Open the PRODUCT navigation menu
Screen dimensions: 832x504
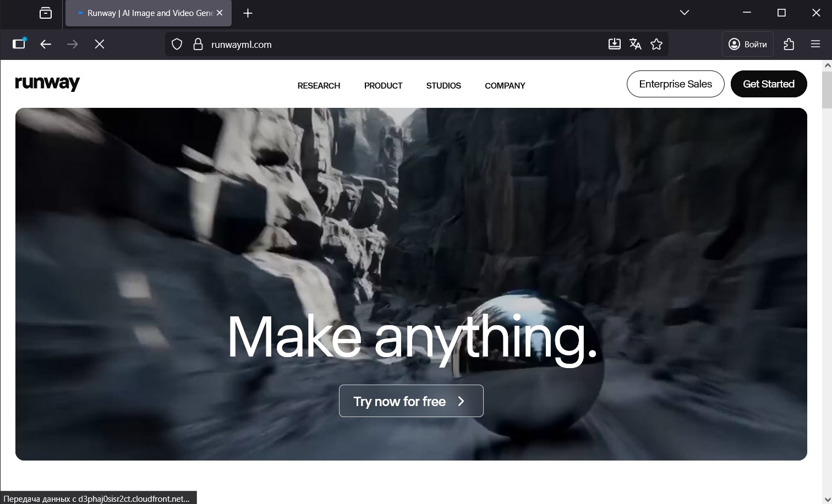point(383,86)
